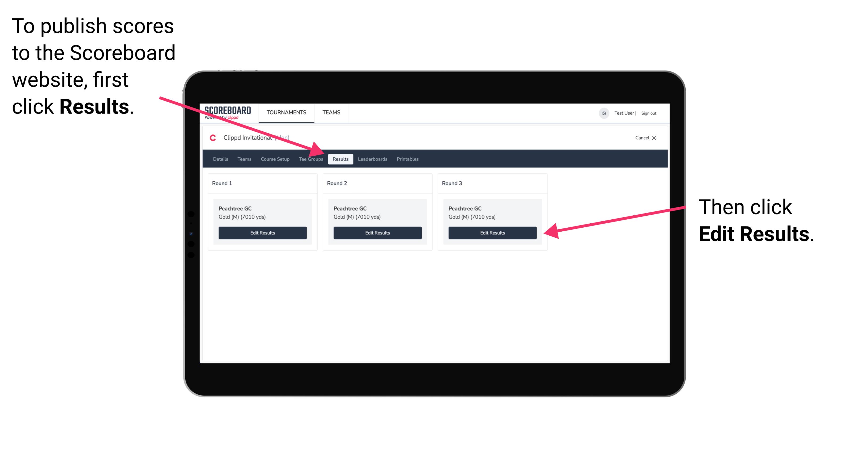The width and height of the screenshot is (868, 467).
Task: Click the Printables tab
Action: pos(407,159)
